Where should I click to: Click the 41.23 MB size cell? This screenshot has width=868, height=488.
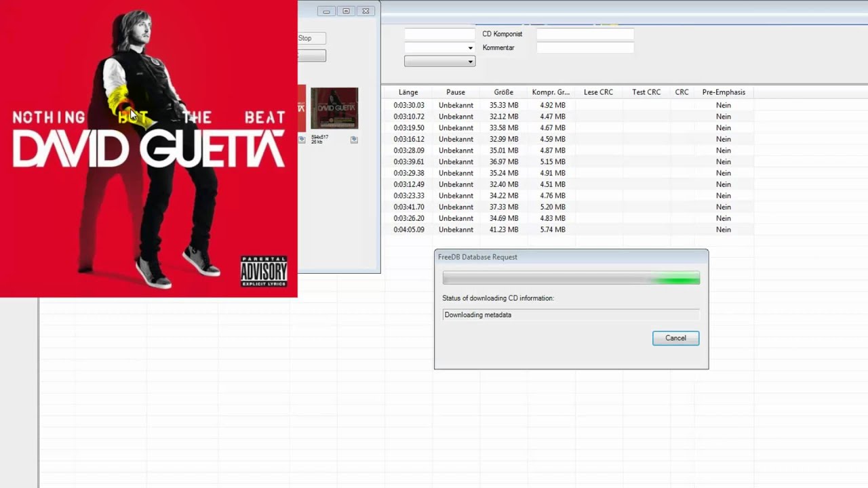pos(504,230)
